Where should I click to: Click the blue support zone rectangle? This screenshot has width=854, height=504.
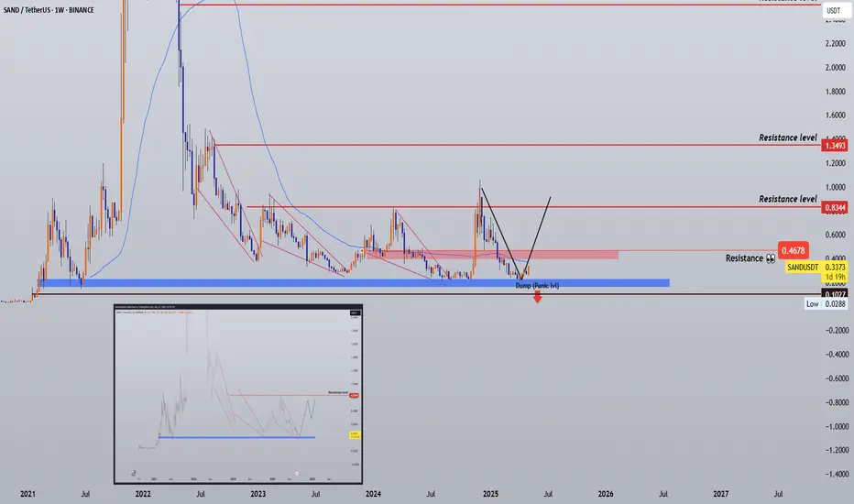tap(355, 283)
